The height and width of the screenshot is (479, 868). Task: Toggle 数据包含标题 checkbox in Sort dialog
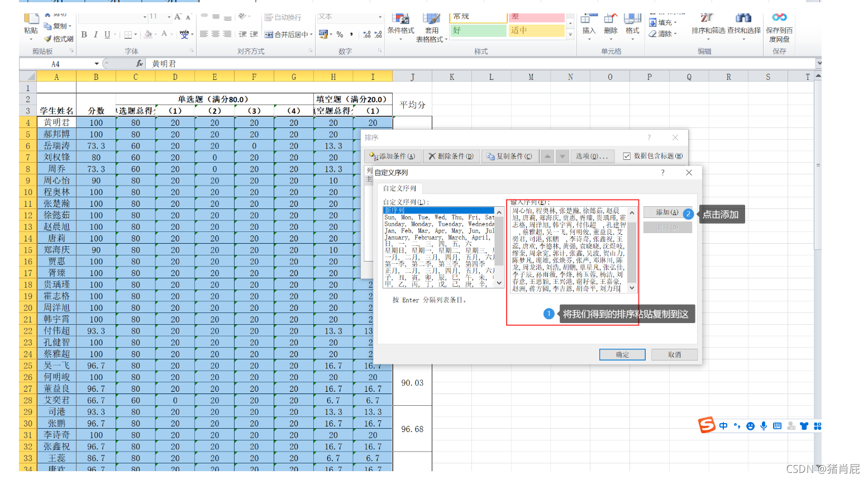[x=627, y=156]
